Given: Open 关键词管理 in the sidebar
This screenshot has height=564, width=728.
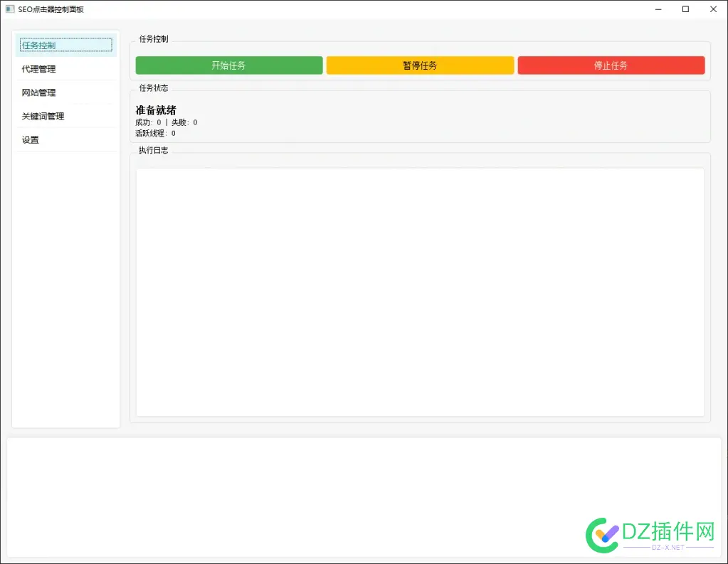Looking at the screenshot, I should tap(65, 116).
